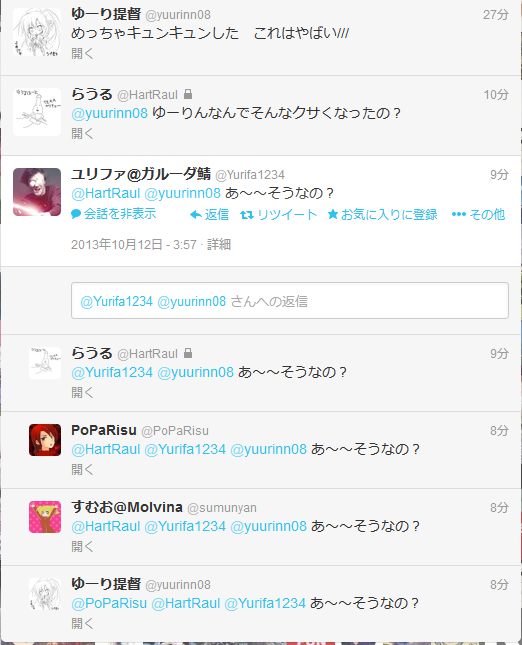Click the reply input field さんへの返信
The image size is (522, 645).
(290, 301)
